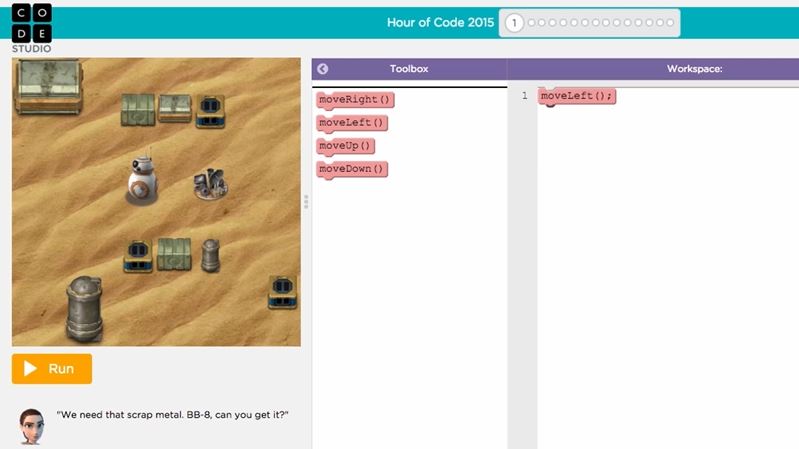Click Rey's avatar beside the instructions

[x=32, y=426]
